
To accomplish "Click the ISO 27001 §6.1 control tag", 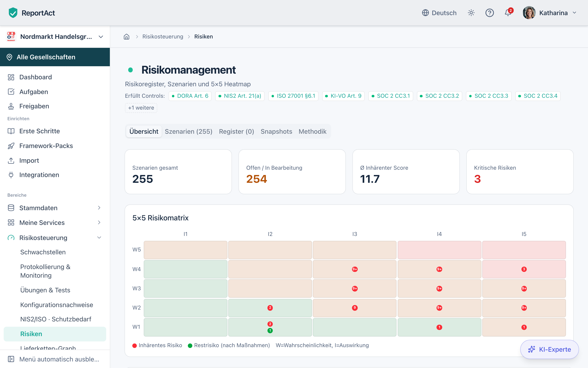I will coord(293,96).
